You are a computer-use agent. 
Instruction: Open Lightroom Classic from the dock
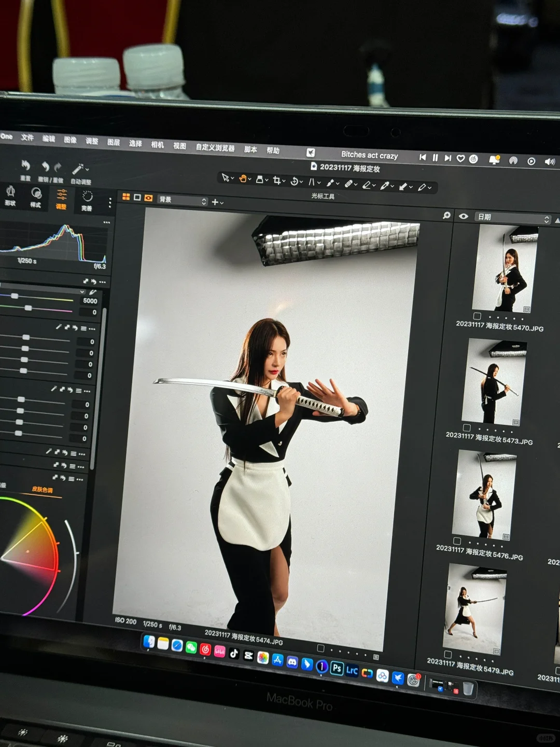point(352,671)
